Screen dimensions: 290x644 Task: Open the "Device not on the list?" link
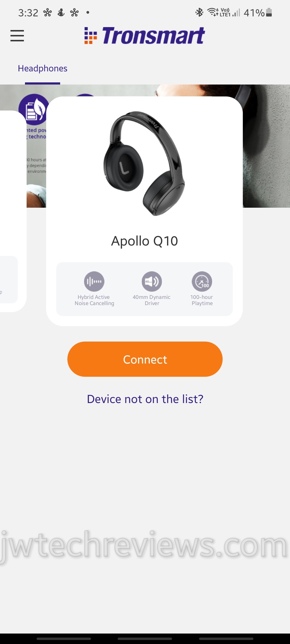[145, 399]
